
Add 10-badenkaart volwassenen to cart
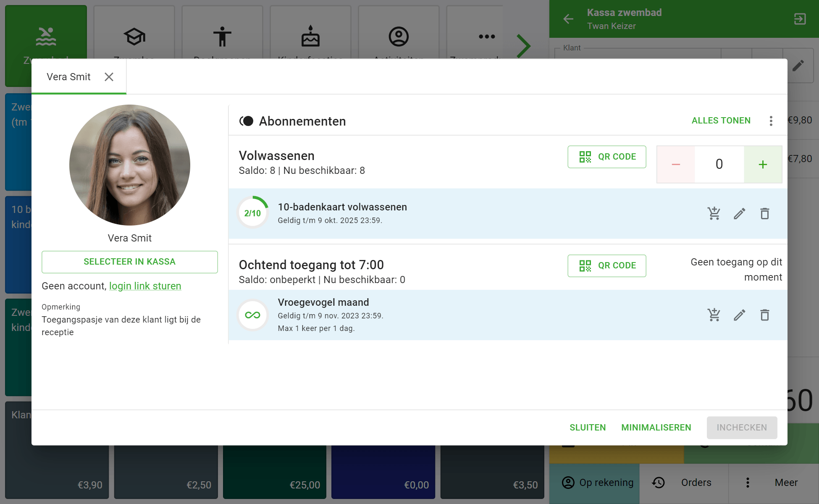tap(714, 214)
